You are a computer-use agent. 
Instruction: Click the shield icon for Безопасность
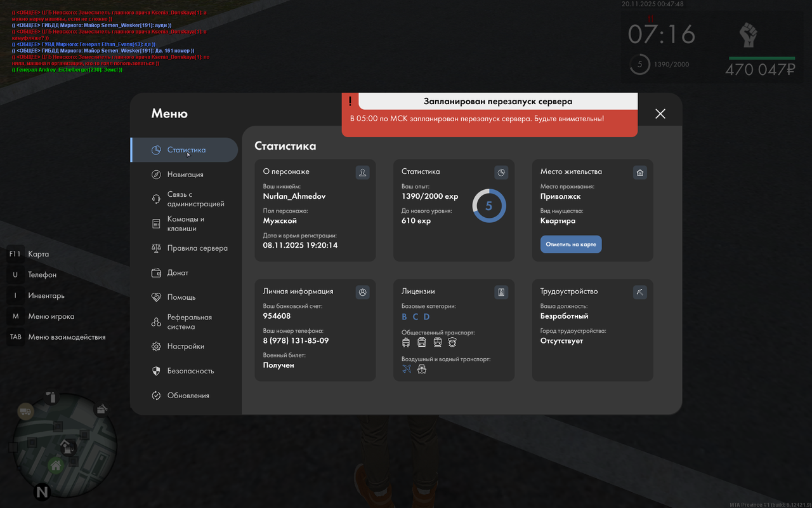(156, 371)
